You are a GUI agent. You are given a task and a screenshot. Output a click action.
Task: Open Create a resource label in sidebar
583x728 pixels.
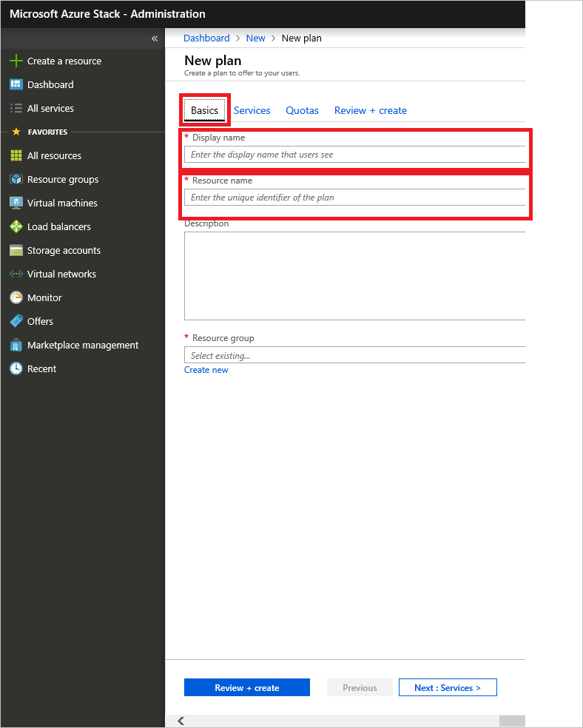(x=64, y=61)
